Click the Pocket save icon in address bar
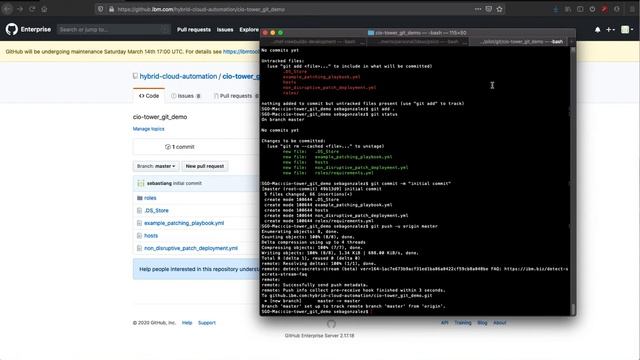Image resolution: width=640 pixels, height=360 pixels. click(x=489, y=9)
